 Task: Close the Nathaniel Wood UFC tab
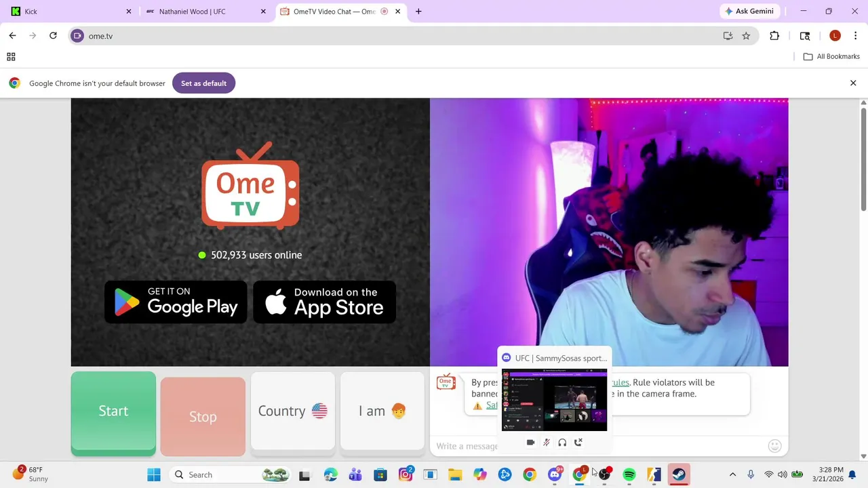coord(263,12)
